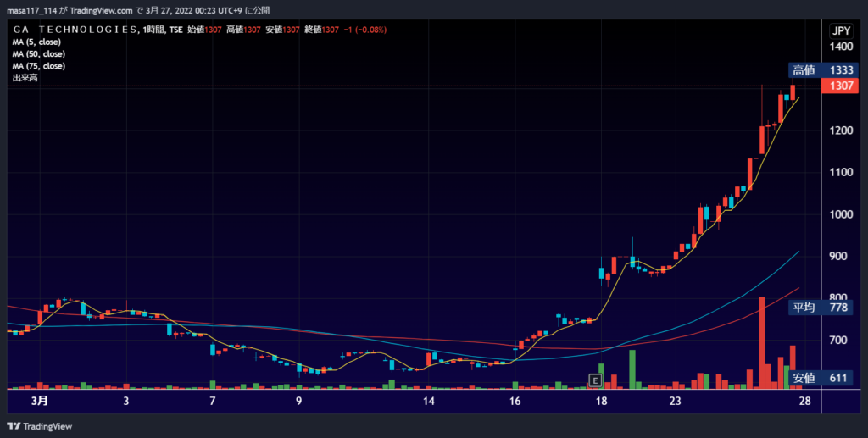Select the MA (75, close) indicator label
The image size is (868, 438).
point(39,66)
